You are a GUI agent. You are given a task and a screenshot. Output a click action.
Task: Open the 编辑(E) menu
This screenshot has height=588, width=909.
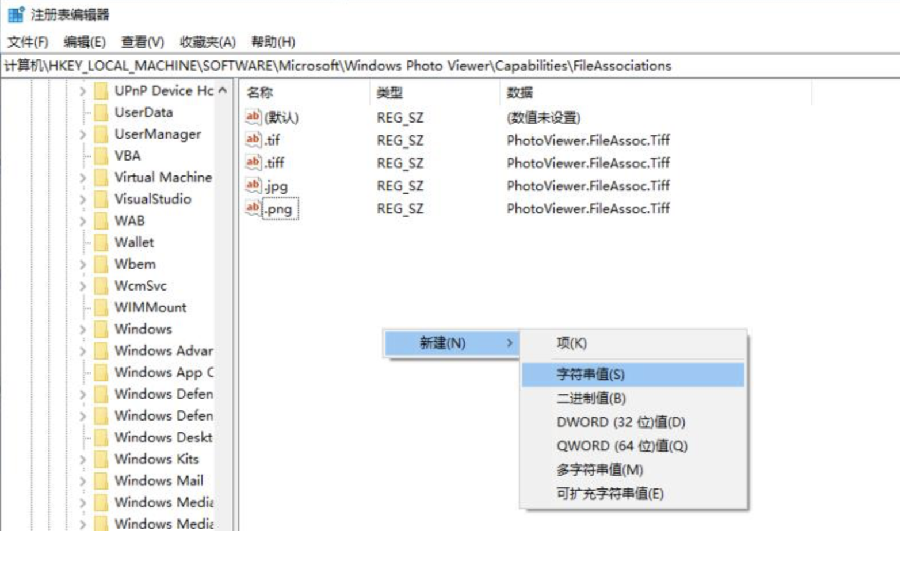[85, 42]
